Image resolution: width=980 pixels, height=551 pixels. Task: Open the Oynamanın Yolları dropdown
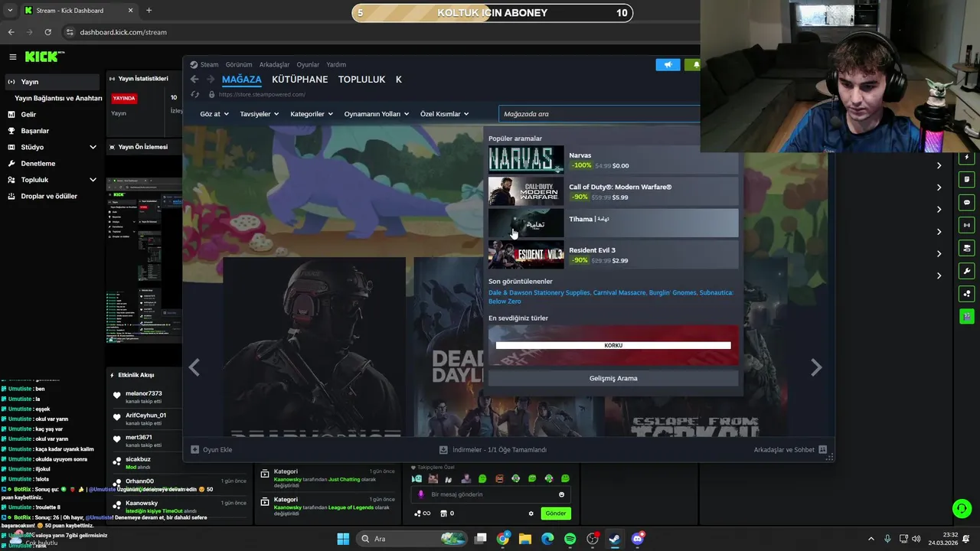click(377, 114)
